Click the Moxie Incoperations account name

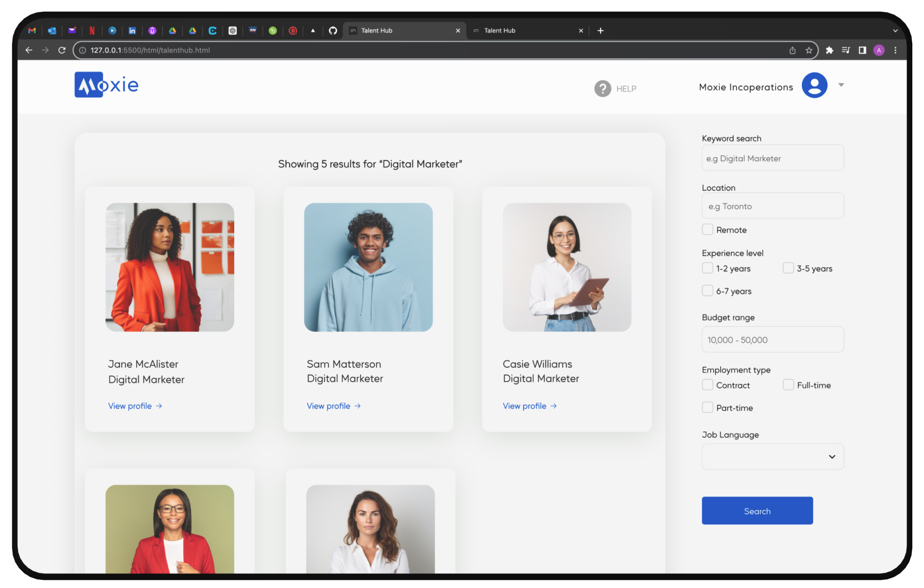[x=745, y=86]
